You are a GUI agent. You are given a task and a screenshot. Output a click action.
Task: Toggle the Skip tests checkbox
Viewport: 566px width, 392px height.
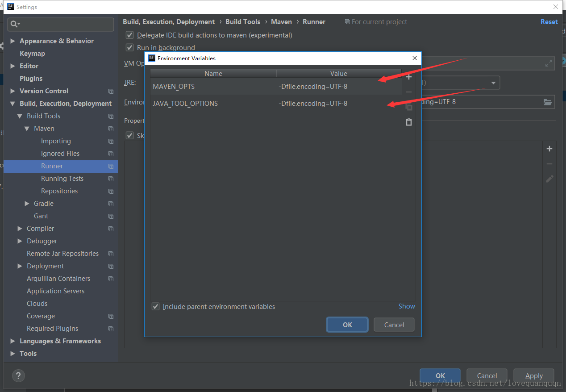click(130, 135)
